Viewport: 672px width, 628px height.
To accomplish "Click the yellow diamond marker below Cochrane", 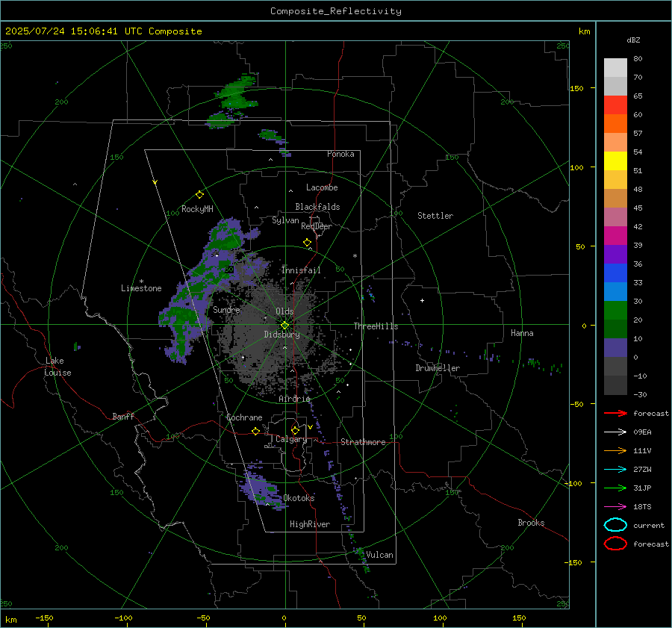I will click(x=256, y=432).
